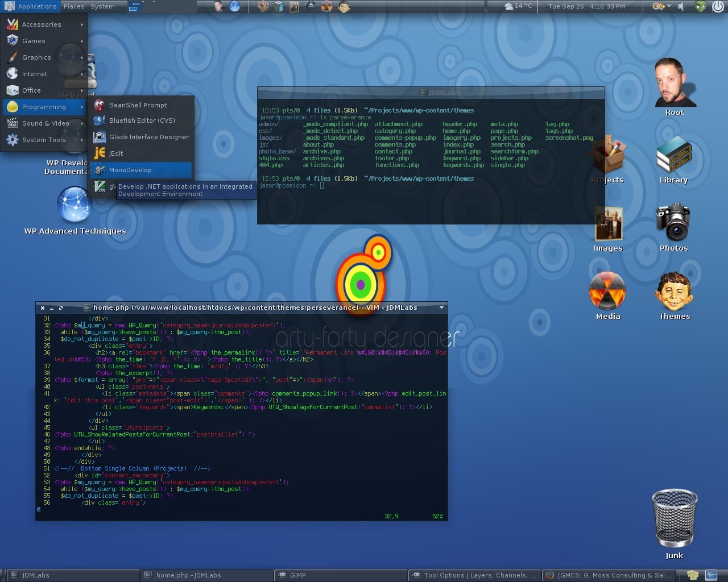728x582 pixels.
Task: Open the Themes desktop icon
Action: click(x=675, y=296)
